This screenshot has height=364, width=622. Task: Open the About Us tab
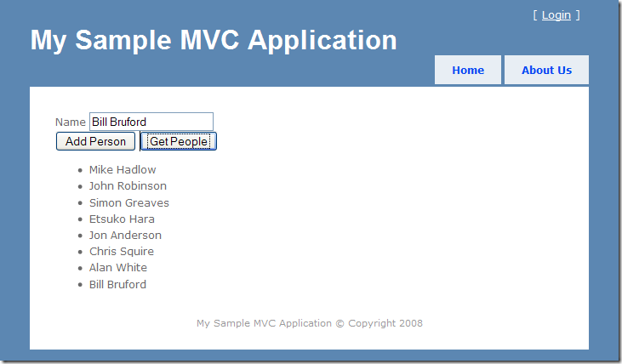(x=546, y=70)
